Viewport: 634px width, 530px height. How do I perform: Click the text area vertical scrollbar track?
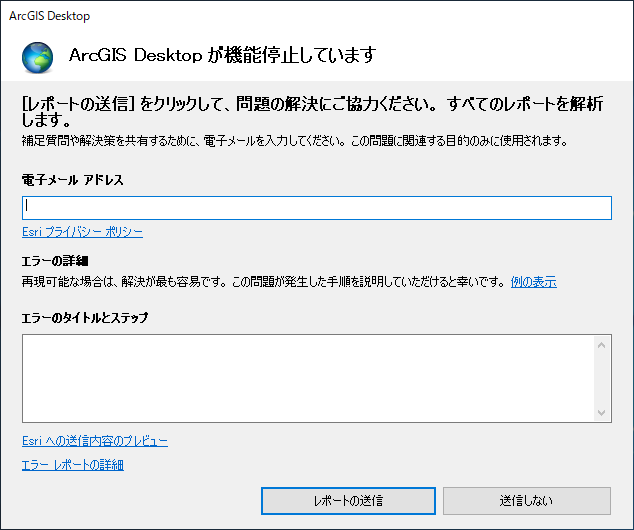click(602, 378)
